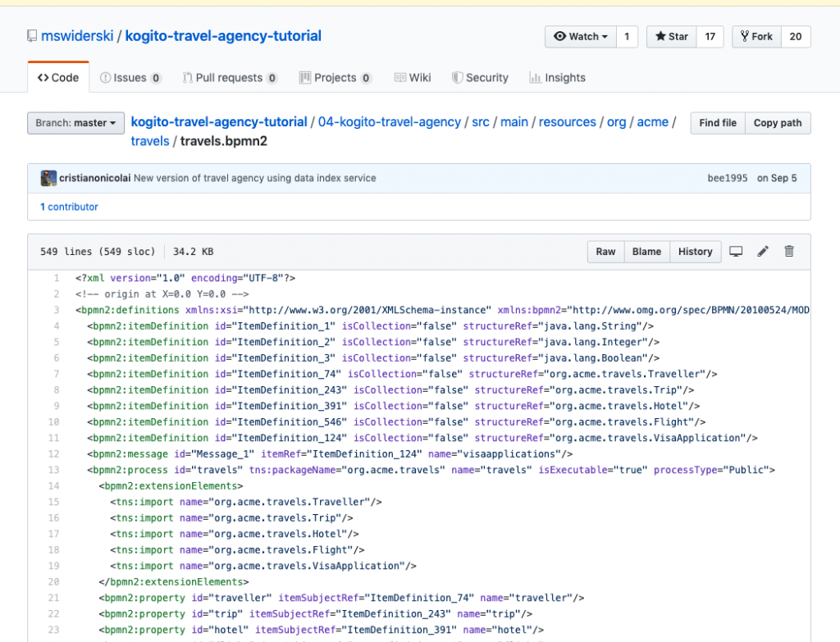
Task: Go to the Projects tab
Action: click(x=335, y=78)
